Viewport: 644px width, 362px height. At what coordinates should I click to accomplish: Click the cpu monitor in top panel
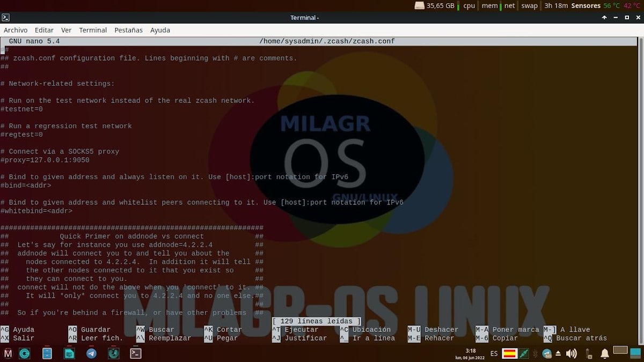[x=469, y=6]
